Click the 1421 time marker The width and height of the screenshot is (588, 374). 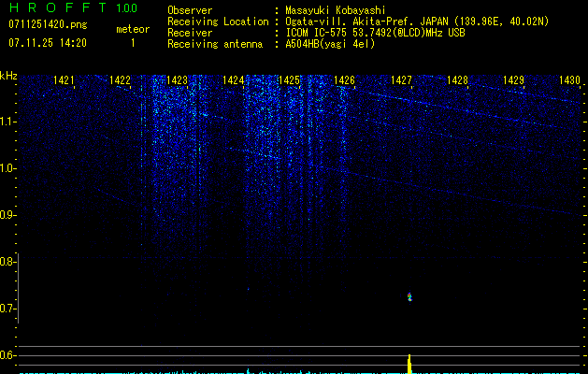tap(64, 80)
